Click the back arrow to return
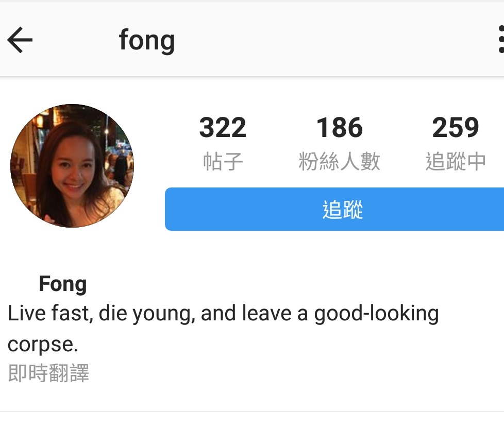Viewport: 504px width, 428px height. coord(20,39)
